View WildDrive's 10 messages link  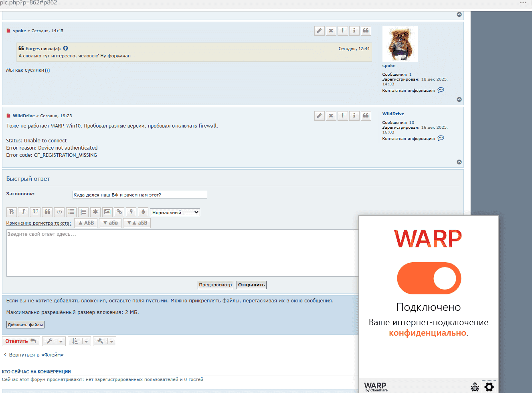pos(412,123)
